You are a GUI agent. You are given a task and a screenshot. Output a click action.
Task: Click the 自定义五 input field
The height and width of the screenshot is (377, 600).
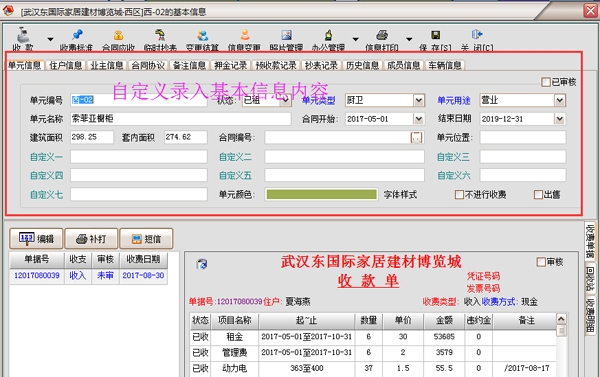344,175
